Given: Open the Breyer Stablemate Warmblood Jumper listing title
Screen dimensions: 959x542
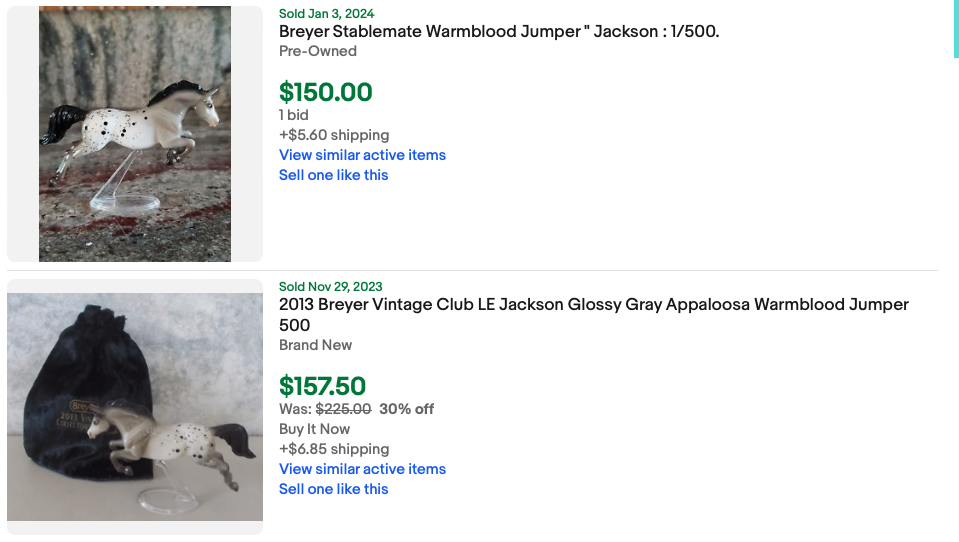Looking at the screenshot, I should [x=498, y=32].
